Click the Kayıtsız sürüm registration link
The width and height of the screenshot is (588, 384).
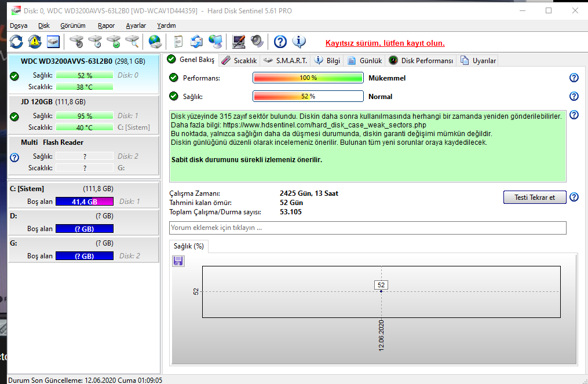point(385,43)
